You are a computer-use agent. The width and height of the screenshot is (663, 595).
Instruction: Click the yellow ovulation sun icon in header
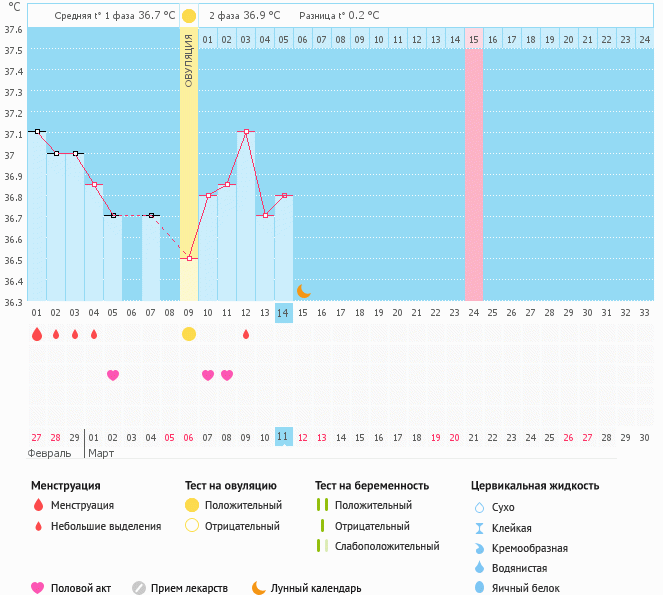189,16
